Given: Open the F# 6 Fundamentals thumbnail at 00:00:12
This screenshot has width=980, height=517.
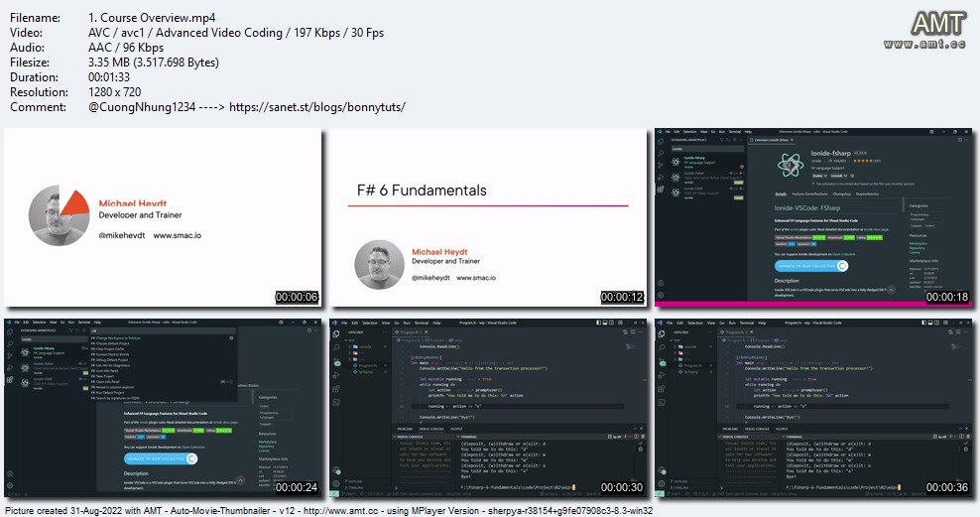Looking at the screenshot, I should (489, 217).
